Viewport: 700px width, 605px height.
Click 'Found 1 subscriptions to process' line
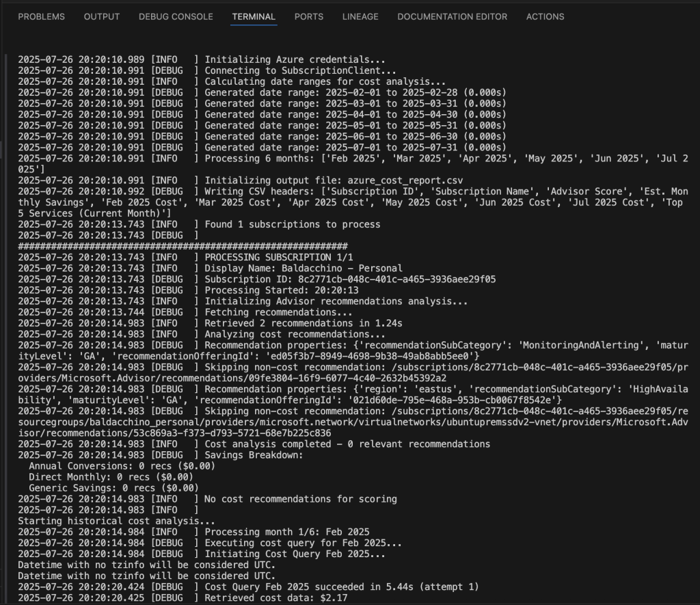click(199, 224)
